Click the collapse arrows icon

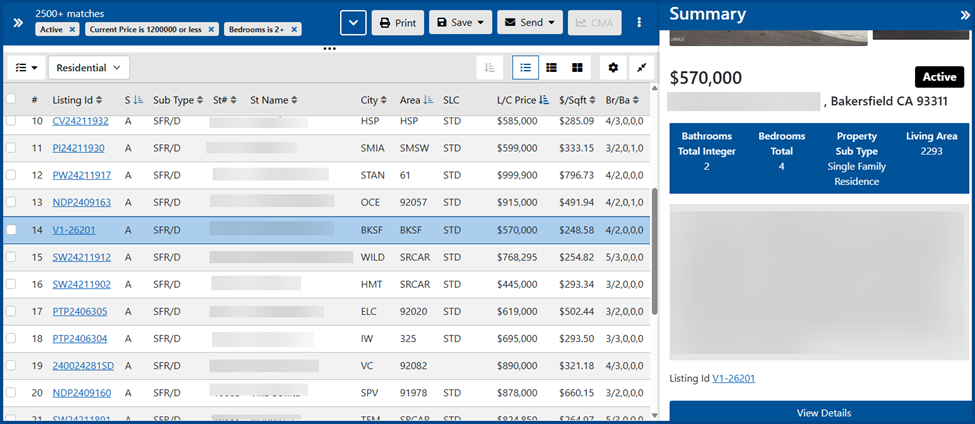(642, 67)
